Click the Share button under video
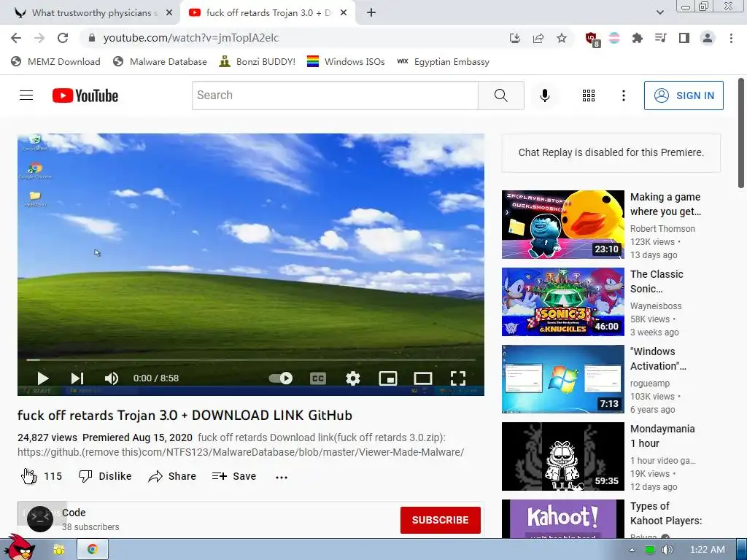The height and width of the screenshot is (560, 747). [x=172, y=476]
